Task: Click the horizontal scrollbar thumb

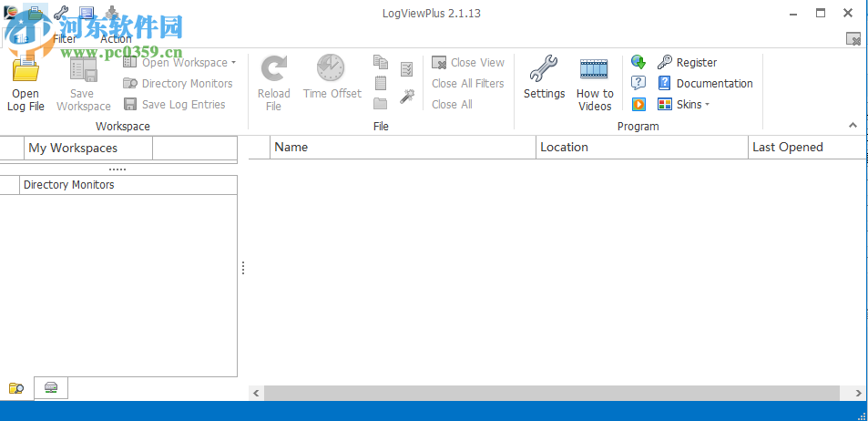Action: pyautogui.click(x=554, y=393)
